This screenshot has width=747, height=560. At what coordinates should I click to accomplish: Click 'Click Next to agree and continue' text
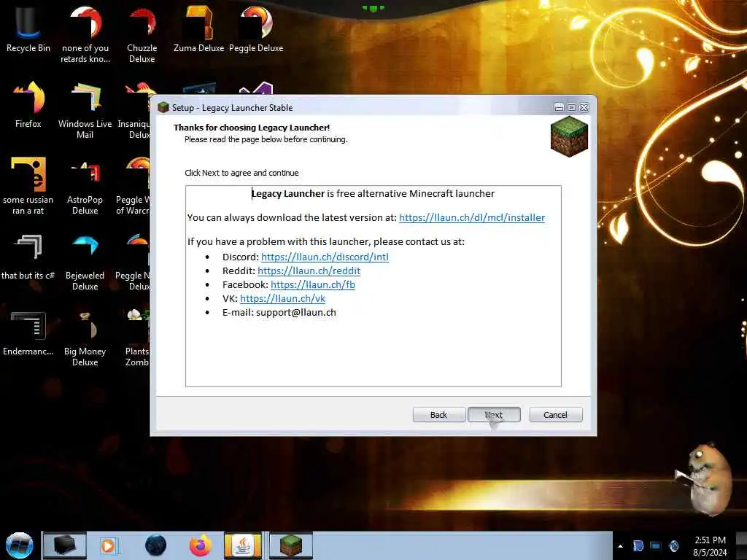[x=241, y=173]
